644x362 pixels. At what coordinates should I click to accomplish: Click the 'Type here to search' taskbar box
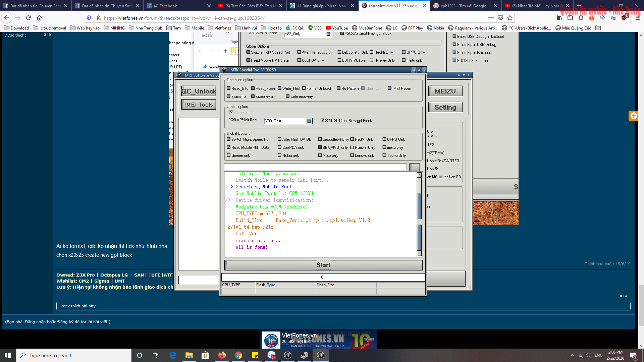point(74,355)
